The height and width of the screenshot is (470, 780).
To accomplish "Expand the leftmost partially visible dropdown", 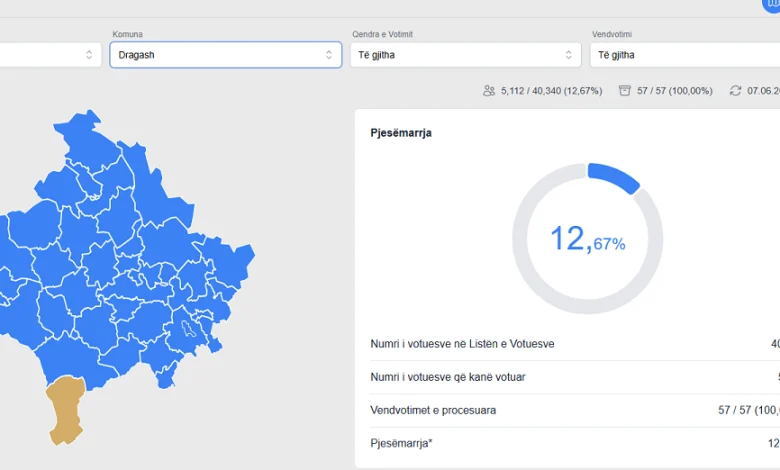I will tap(50, 55).
